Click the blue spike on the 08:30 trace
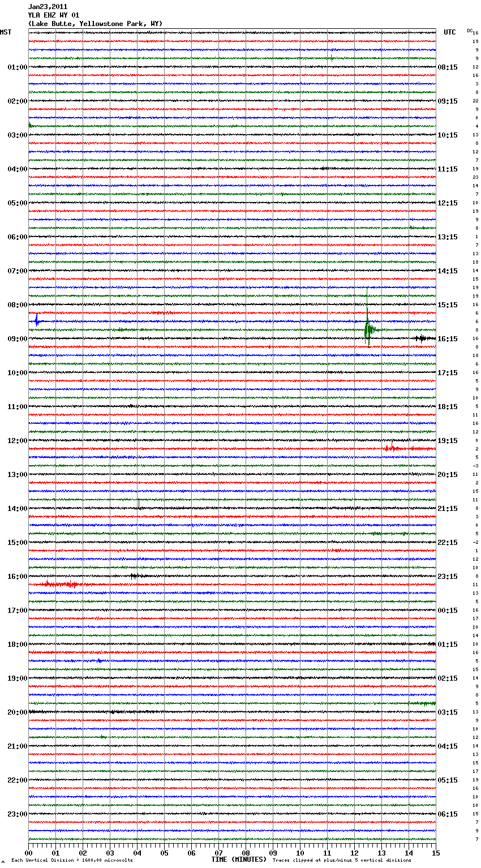Viewport: 481px width, 868px height. click(x=37, y=320)
